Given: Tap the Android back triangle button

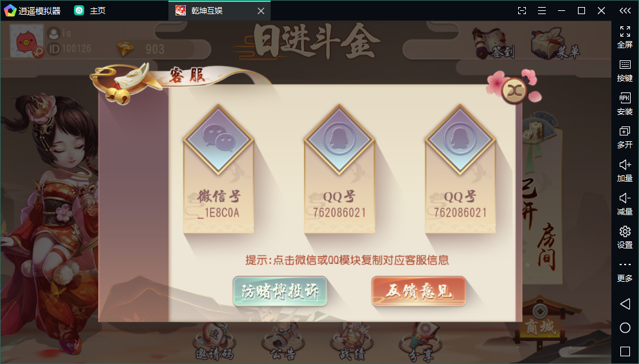Looking at the screenshot, I should tap(625, 304).
